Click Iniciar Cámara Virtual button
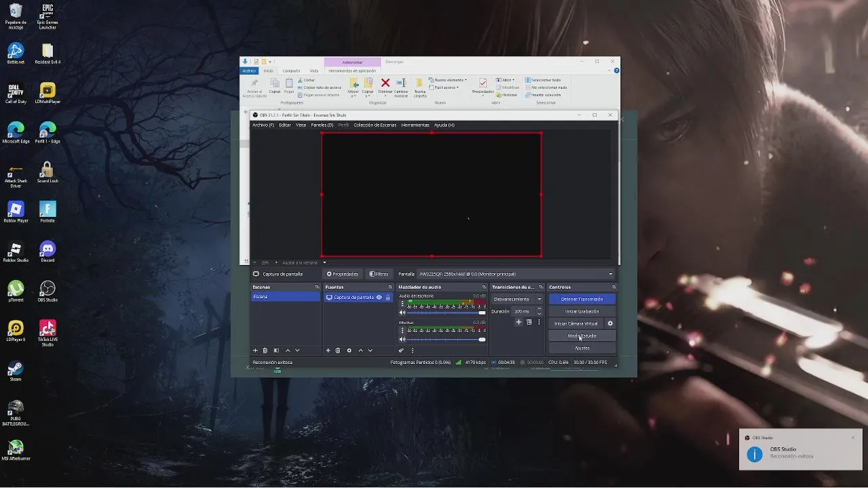 tap(576, 323)
